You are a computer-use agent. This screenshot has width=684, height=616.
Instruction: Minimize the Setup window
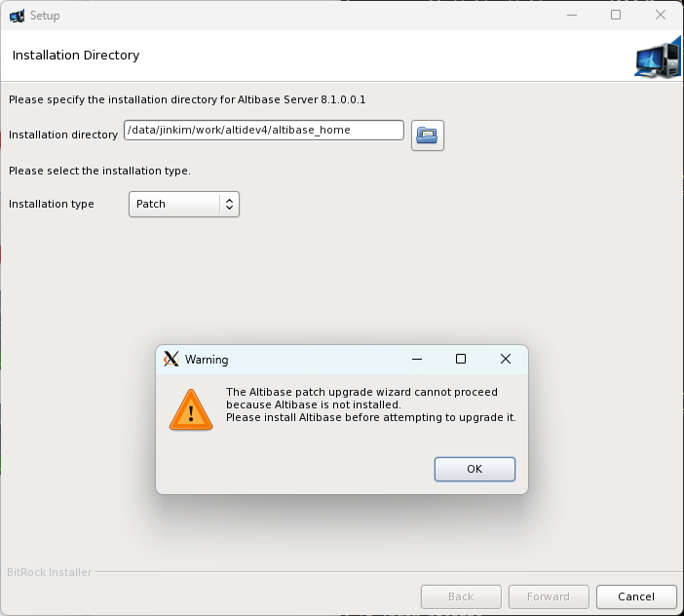pos(571,16)
